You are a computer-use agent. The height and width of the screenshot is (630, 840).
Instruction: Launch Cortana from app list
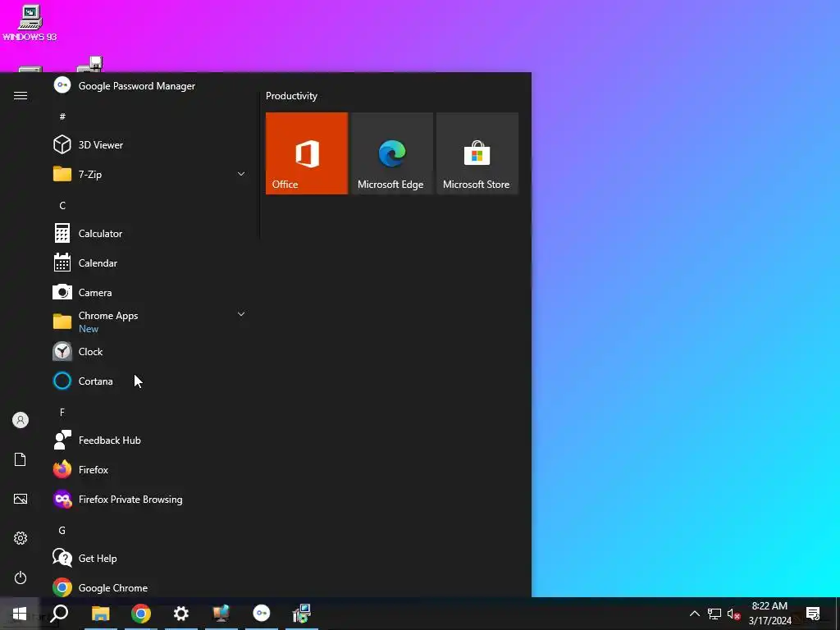click(150, 381)
